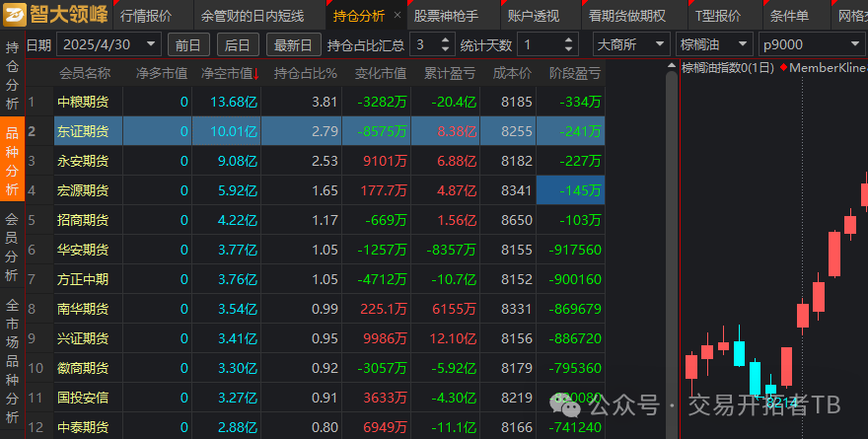Click the 13.68亿 net short value
This screenshot has height=439, width=868.
click(234, 102)
